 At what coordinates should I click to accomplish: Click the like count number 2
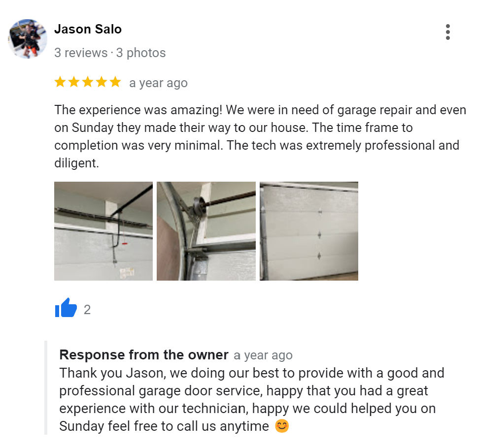[x=87, y=310]
